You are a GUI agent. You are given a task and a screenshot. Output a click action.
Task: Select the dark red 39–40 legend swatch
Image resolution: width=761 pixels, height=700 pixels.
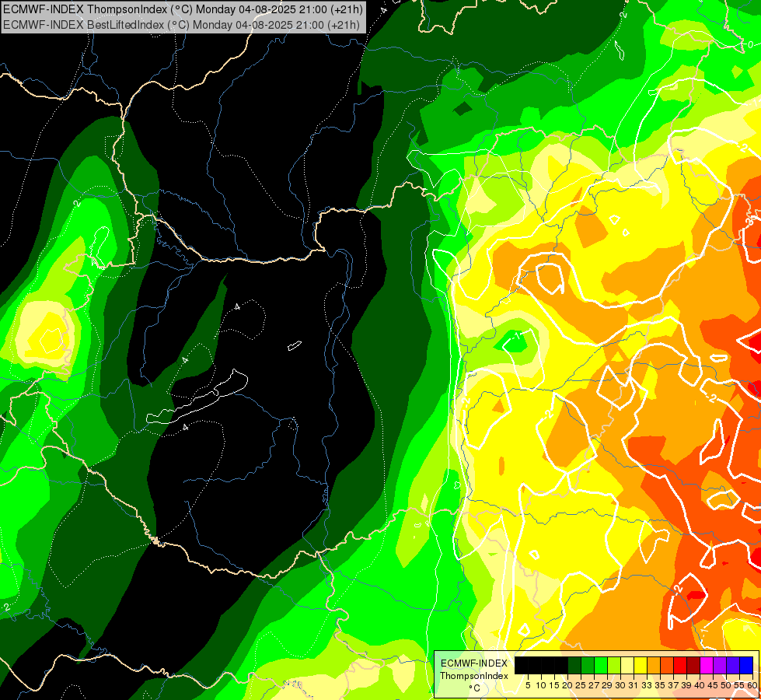[693, 665]
